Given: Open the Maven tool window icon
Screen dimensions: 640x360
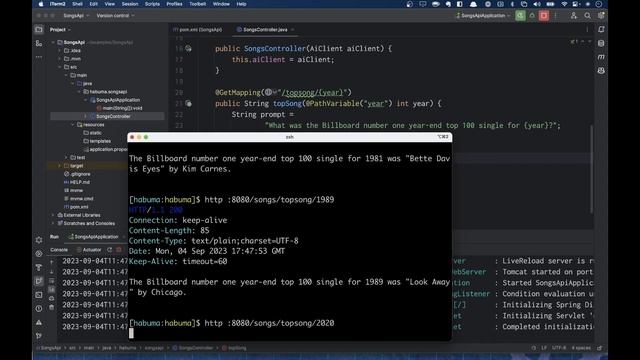Looking at the screenshot, I should [601, 57].
